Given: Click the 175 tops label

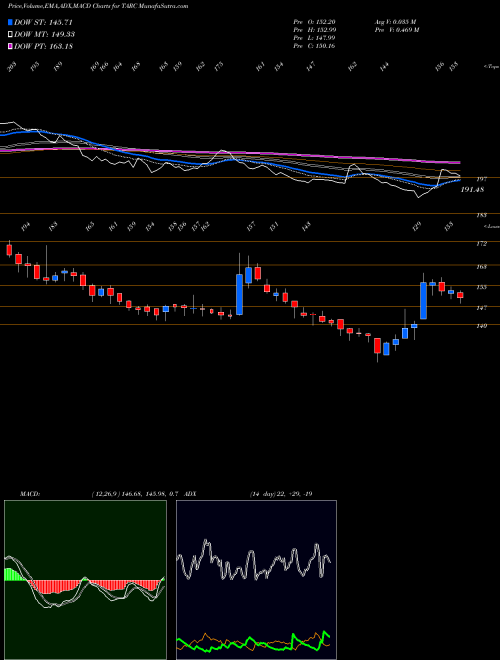Looking at the screenshot, I should 218,66.
